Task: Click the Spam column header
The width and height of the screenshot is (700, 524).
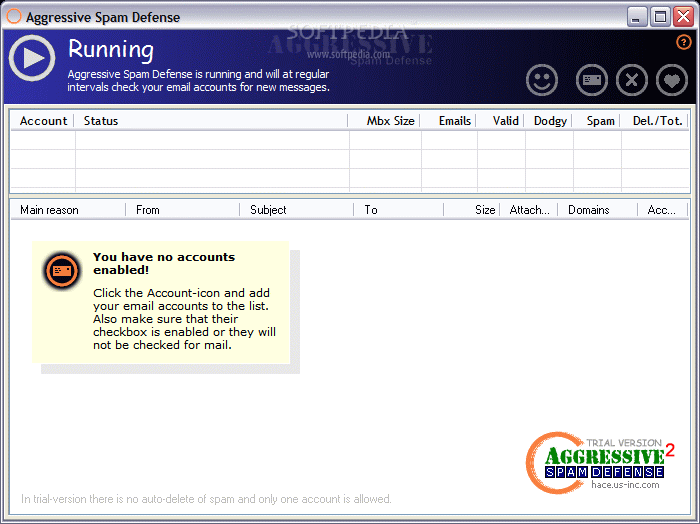Action: [x=596, y=121]
